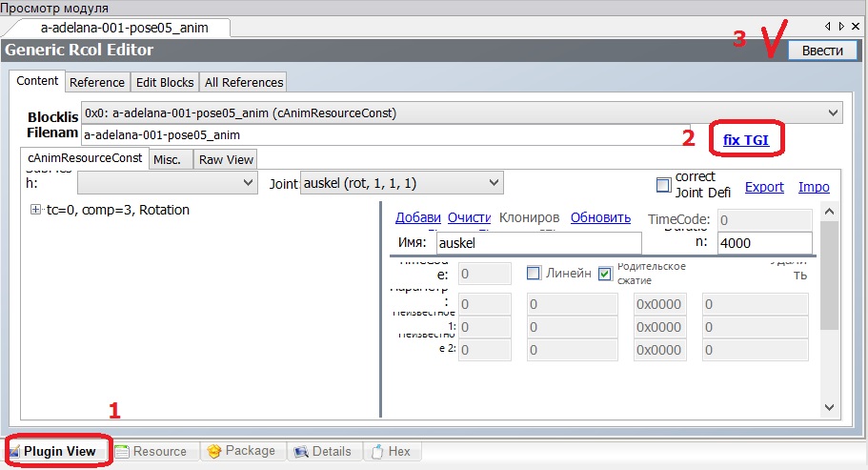
Task: Close the a-adelana-001-pose05_anim document tab
Action: [856, 27]
